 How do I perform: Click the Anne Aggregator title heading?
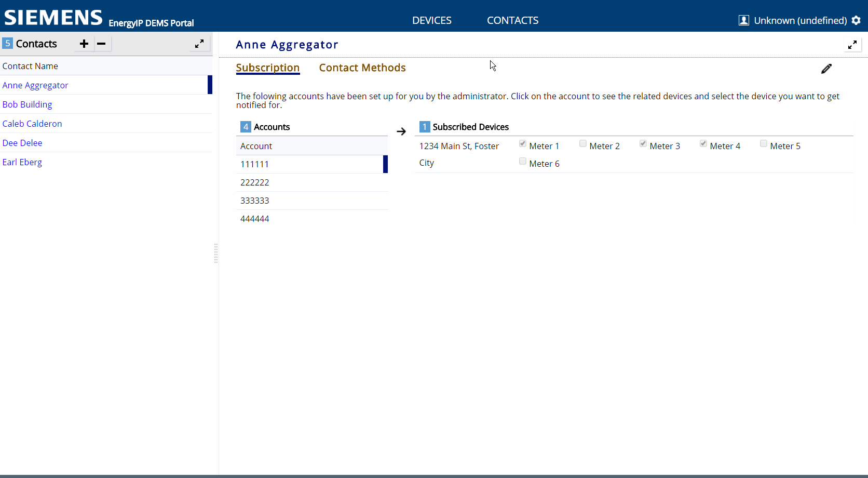[x=287, y=45]
